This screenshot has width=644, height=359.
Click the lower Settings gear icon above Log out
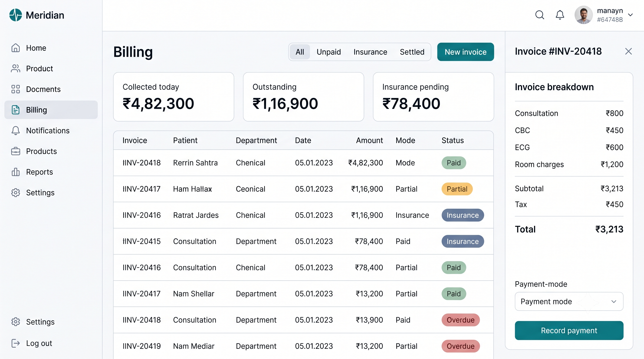(15, 322)
